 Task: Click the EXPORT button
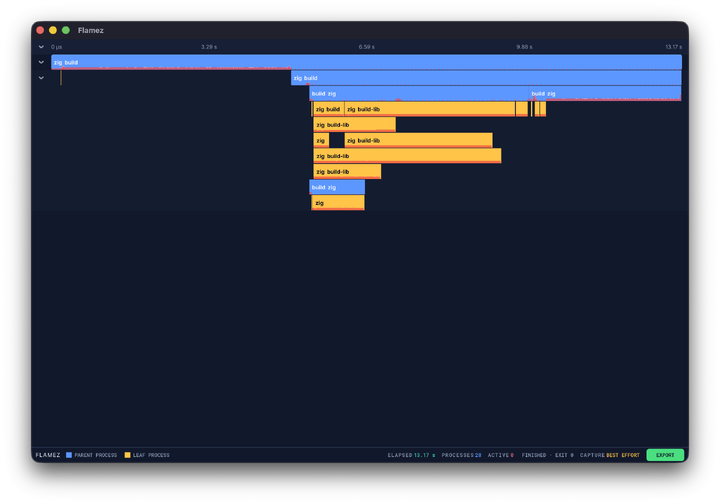(665, 455)
